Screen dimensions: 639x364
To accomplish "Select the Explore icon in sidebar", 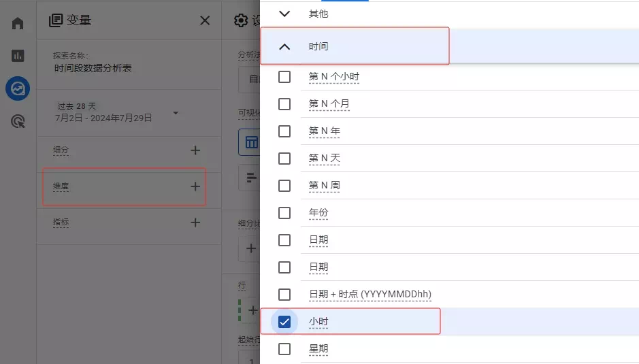I will tap(18, 88).
